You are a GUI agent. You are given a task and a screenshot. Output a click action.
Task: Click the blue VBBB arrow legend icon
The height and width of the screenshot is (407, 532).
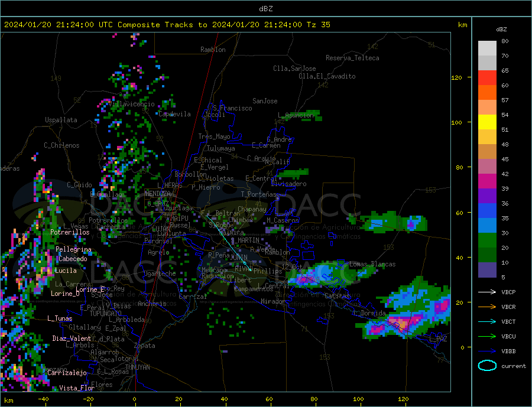click(x=487, y=351)
